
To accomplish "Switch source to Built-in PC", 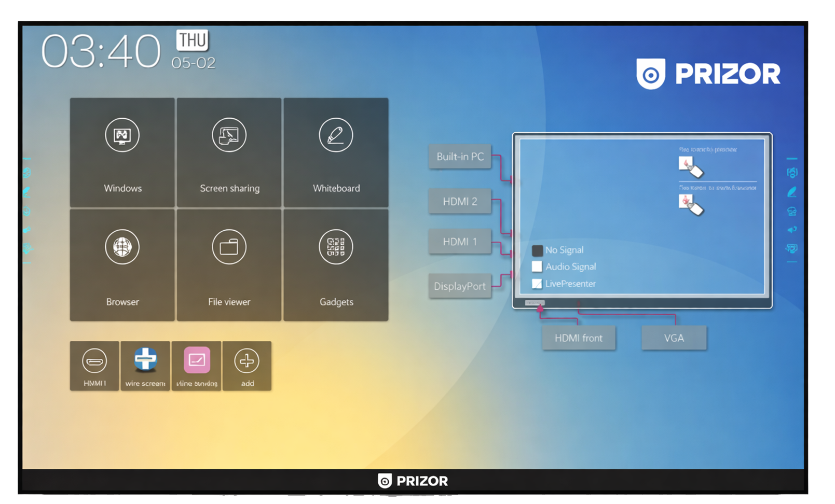I will (x=460, y=157).
